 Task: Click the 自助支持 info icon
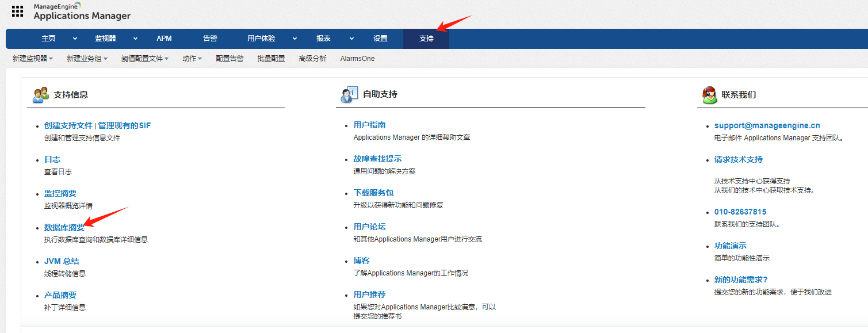[x=349, y=95]
